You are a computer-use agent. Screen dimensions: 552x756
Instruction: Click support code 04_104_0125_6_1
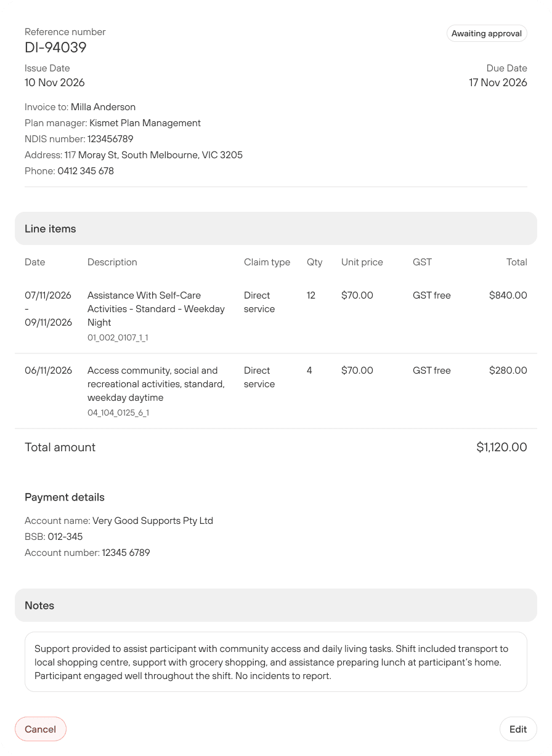pos(118,412)
